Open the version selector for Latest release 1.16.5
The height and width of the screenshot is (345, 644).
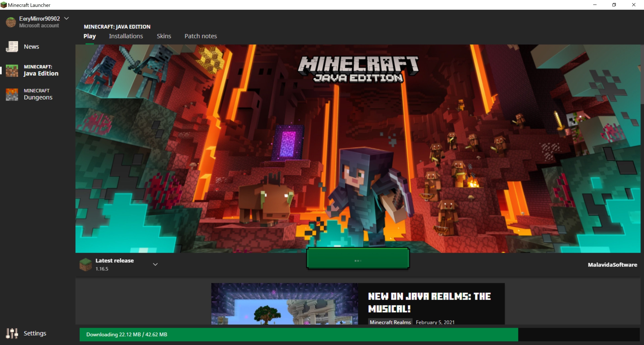pyautogui.click(x=155, y=264)
